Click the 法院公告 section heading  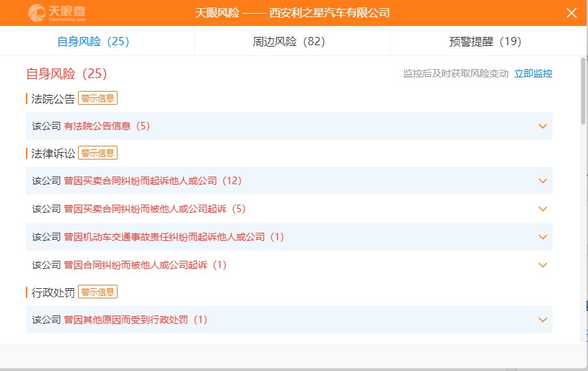(x=53, y=99)
